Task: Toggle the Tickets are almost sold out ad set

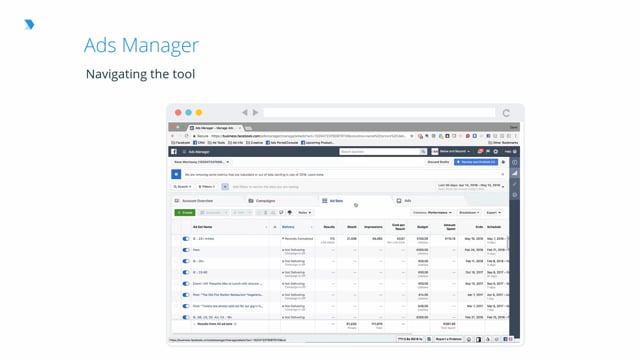Action: (186, 306)
